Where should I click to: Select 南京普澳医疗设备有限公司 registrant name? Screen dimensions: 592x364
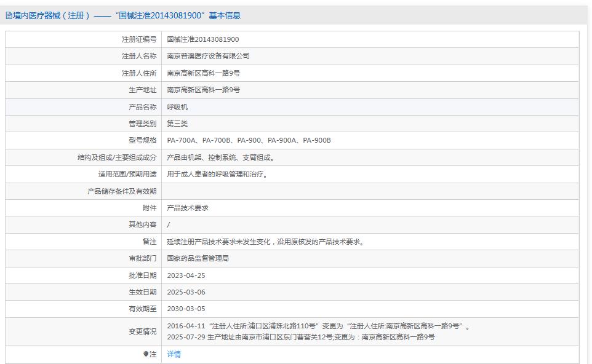tap(209, 56)
